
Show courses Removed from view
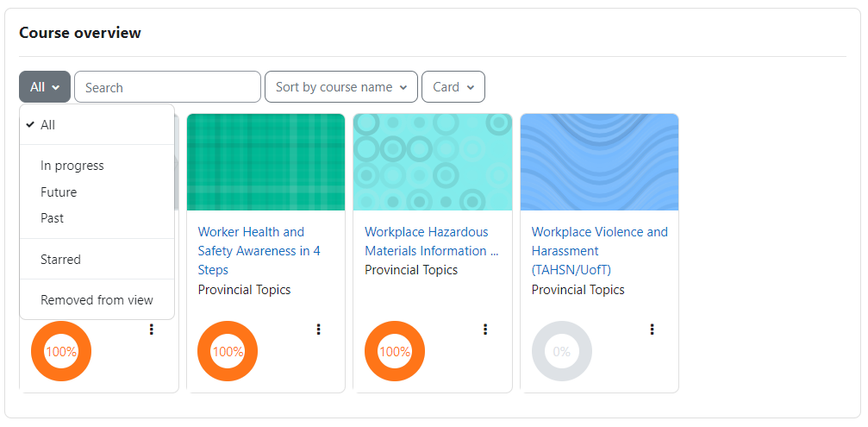(x=97, y=300)
